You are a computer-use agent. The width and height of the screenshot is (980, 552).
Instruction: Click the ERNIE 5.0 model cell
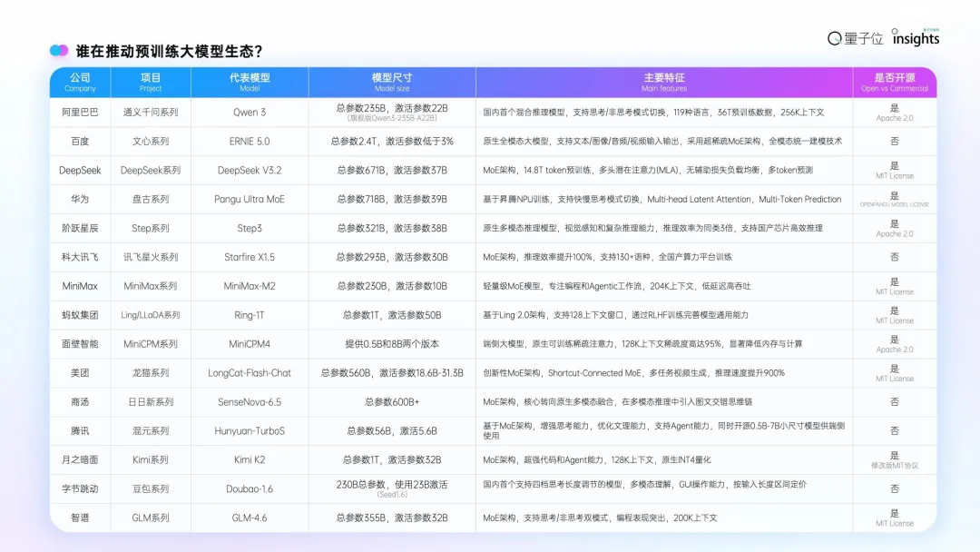click(250, 142)
